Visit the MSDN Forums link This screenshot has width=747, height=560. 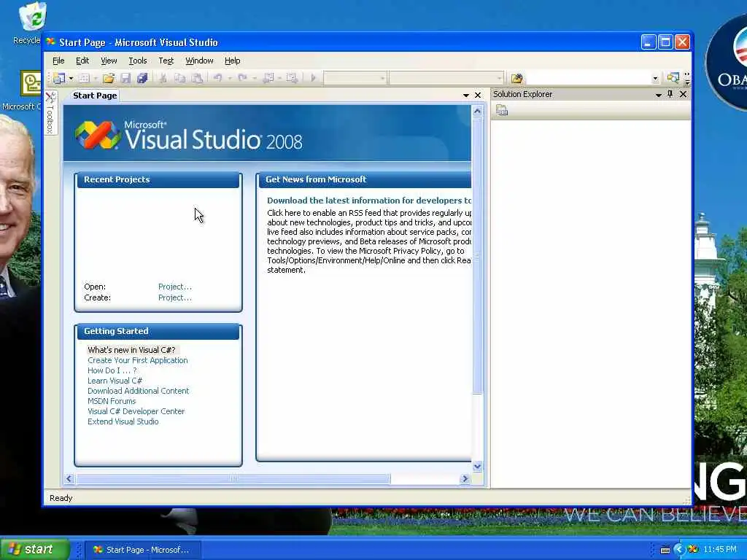coord(112,402)
